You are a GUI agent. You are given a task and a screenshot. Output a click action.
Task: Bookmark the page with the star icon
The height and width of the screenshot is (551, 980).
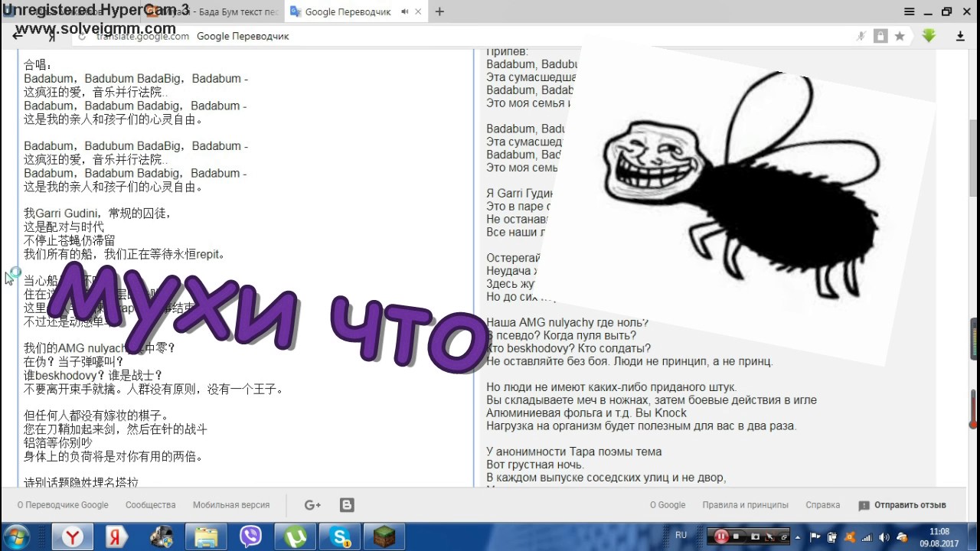[x=900, y=36]
